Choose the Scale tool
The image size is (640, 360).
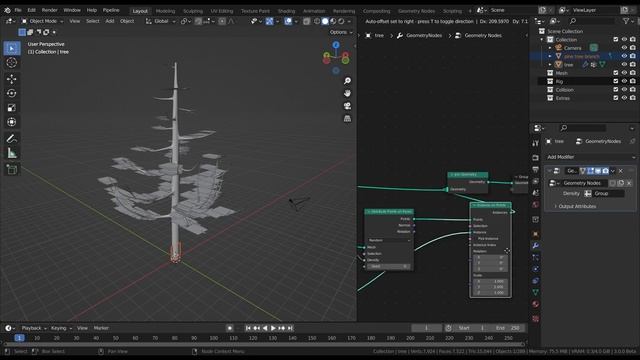pyautogui.click(x=11, y=108)
